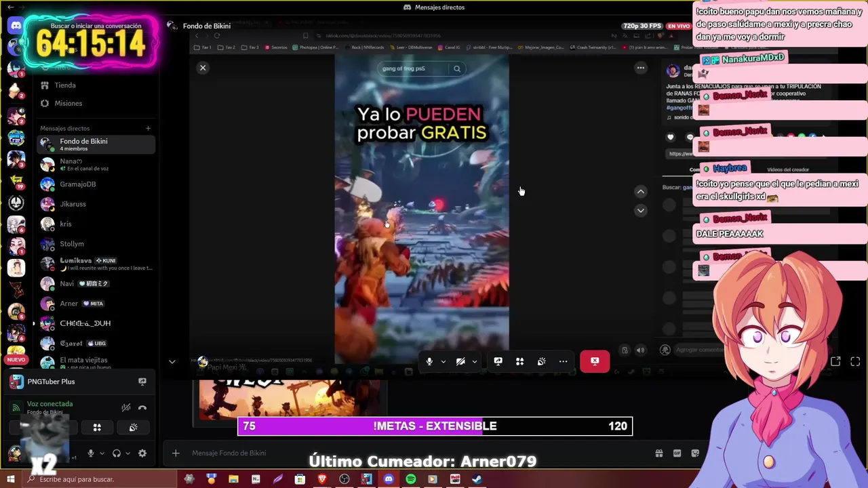Open kris direct message
Image resolution: width=868 pixels, height=488 pixels.
pyautogui.click(x=96, y=224)
